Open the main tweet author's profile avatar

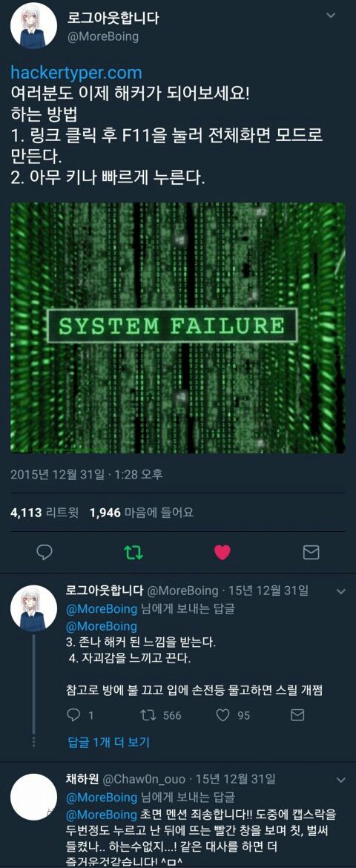[33, 25]
